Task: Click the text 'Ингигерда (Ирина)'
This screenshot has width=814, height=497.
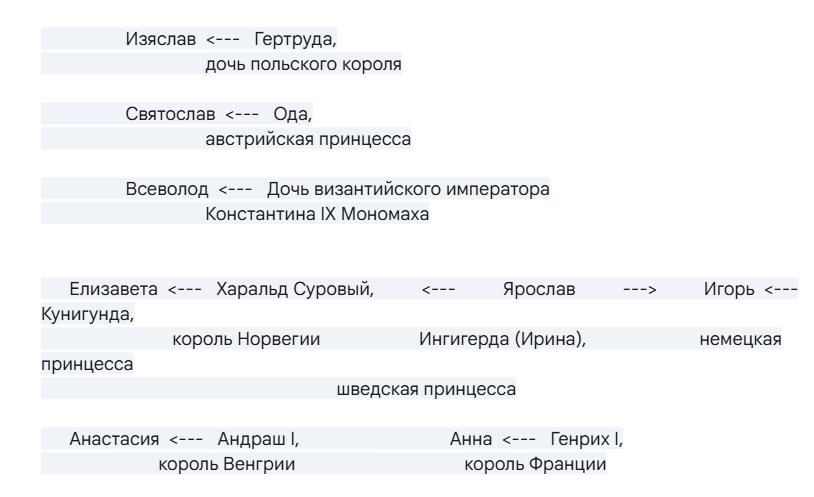Action: pos(502,340)
